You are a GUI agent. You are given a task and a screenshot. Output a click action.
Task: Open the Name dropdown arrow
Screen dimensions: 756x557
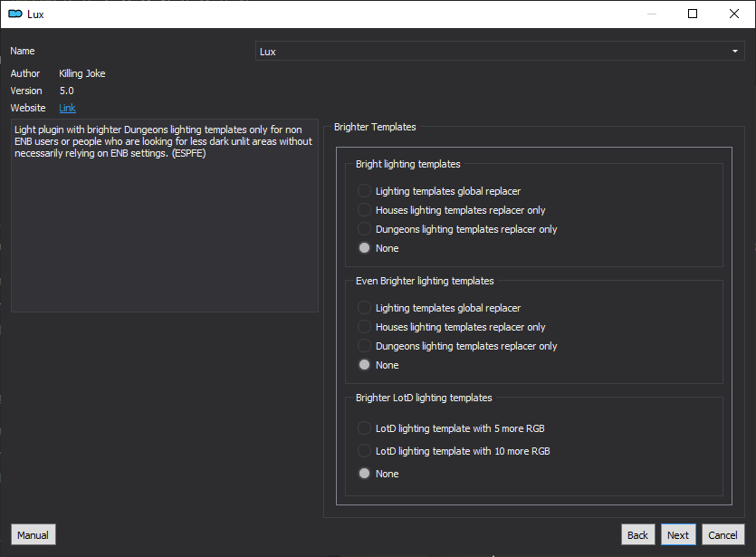click(735, 51)
